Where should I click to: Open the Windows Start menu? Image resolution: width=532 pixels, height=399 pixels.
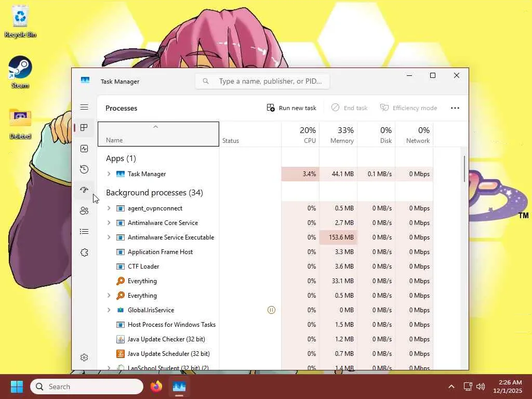click(17, 387)
